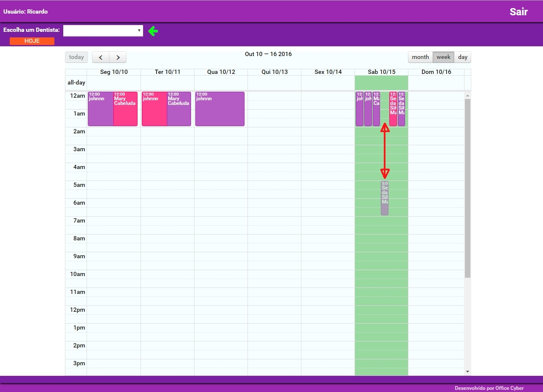Go to next week with right chevron
This screenshot has height=392, width=543.
[x=118, y=57]
